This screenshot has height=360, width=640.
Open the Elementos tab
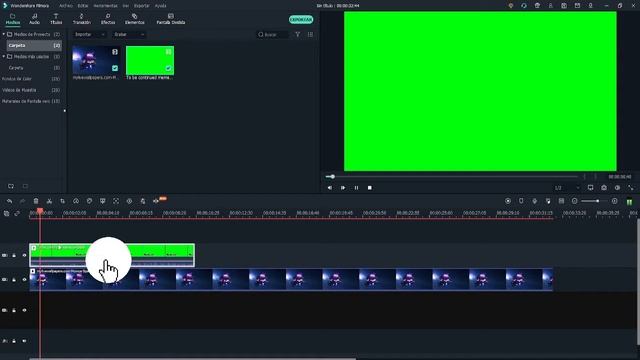pyautogui.click(x=135, y=19)
